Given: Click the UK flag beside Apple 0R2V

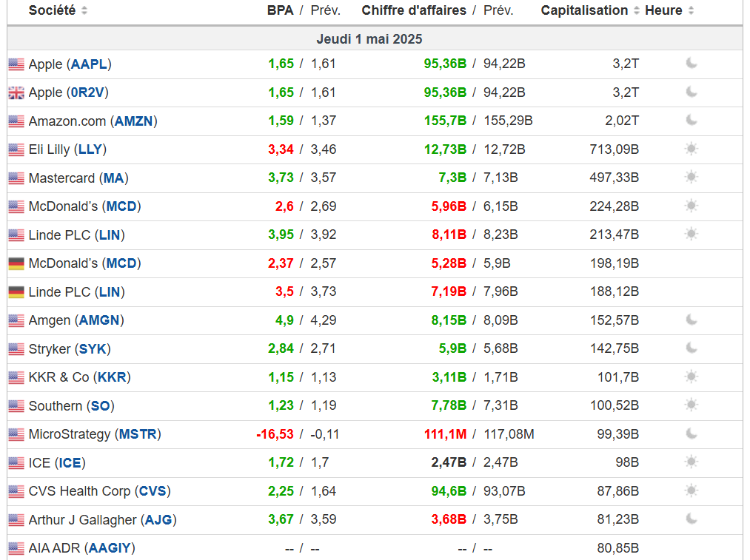Looking at the screenshot, I should pyautogui.click(x=16, y=92).
